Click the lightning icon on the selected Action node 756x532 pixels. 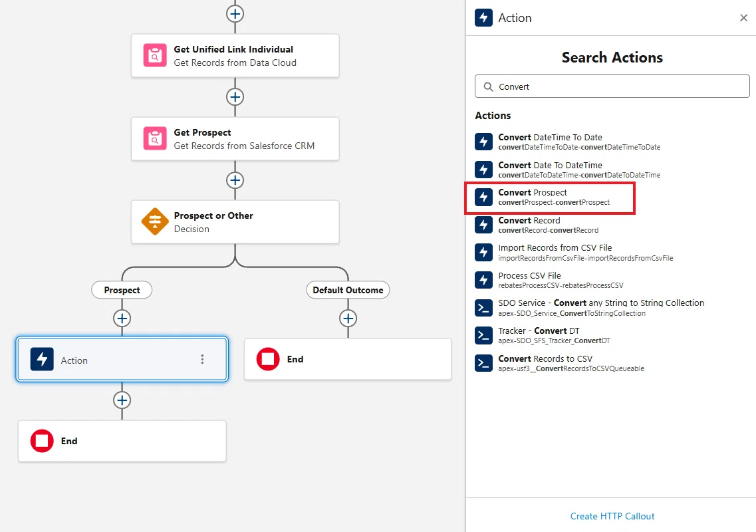pos(42,359)
